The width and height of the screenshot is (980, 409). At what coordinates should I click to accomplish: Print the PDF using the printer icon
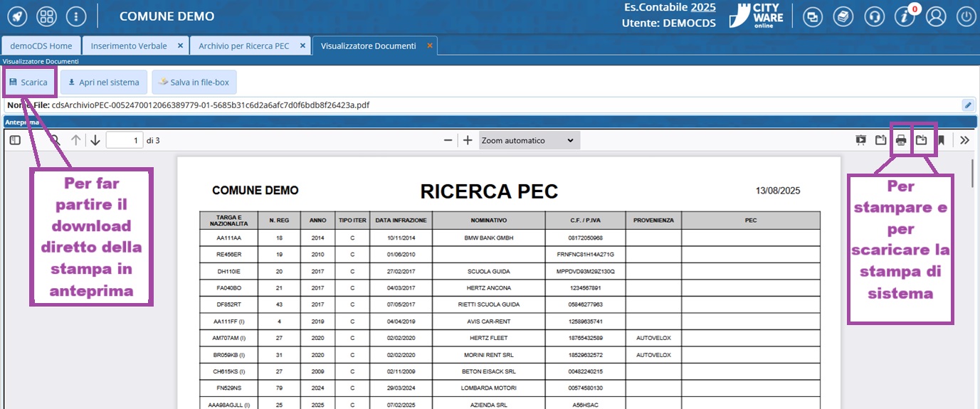[901, 140]
